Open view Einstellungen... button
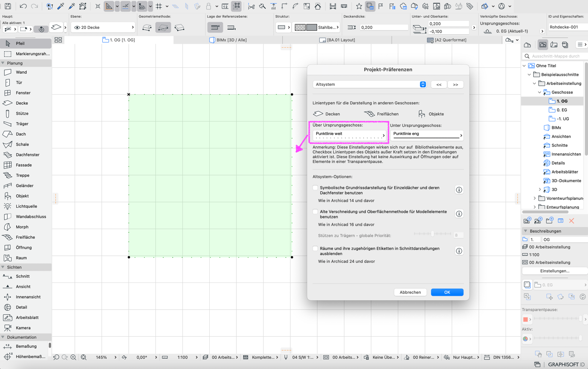The image size is (588, 369). 554,271
